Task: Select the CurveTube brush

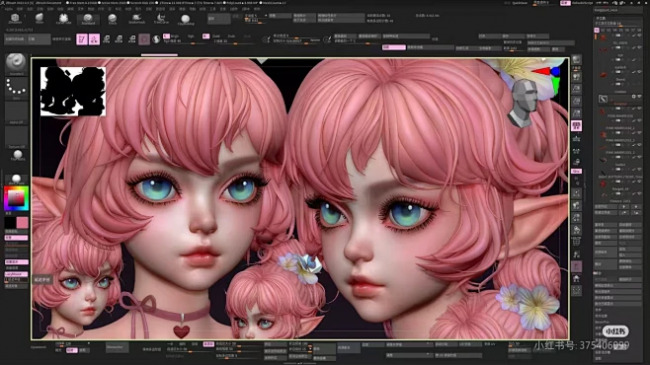Action: [63, 19]
